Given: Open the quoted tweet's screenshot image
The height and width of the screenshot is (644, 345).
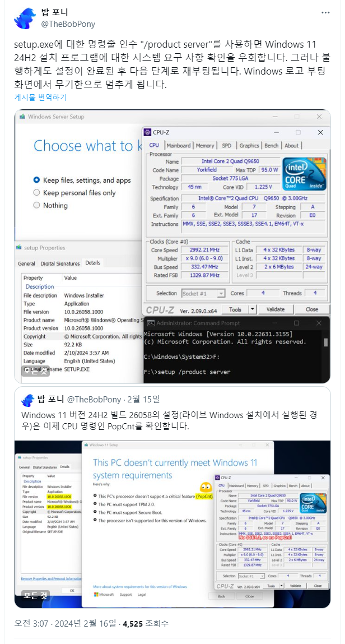Looking at the screenshot, I should [172, 524].
